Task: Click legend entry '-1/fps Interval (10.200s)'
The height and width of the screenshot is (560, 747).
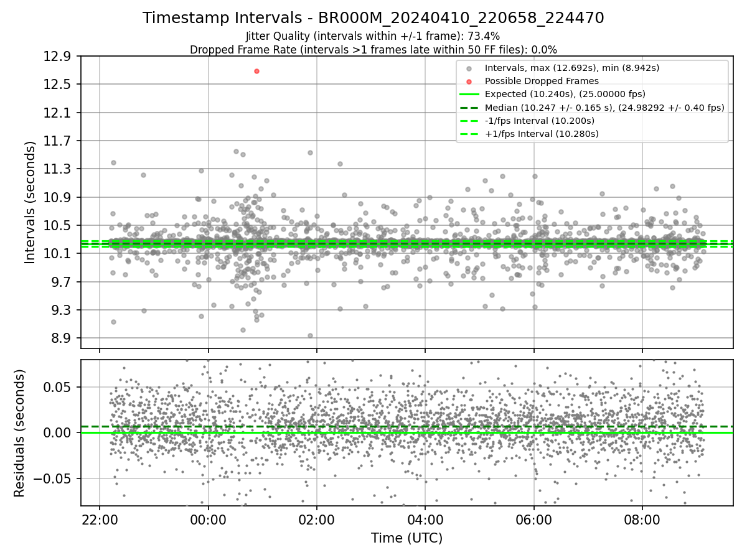Action: [x=541, y=121]
